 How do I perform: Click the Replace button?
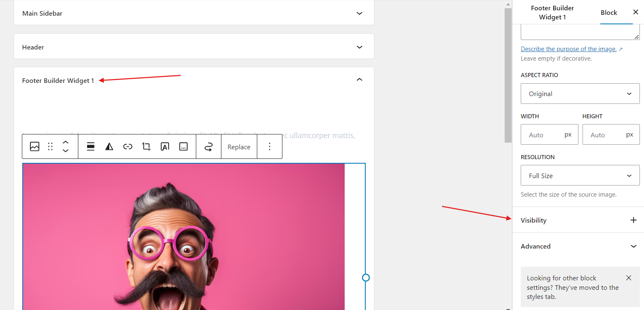click(239, 147)
